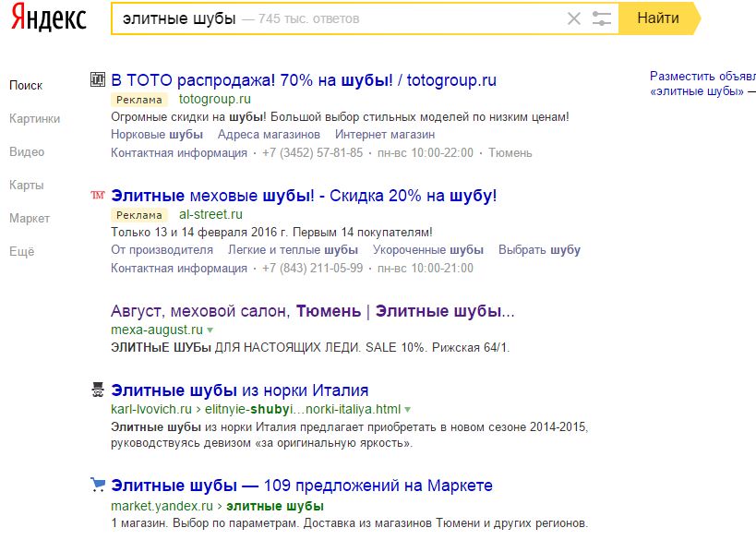Click the totogroup.ru favicon icon

coord(98,79)
